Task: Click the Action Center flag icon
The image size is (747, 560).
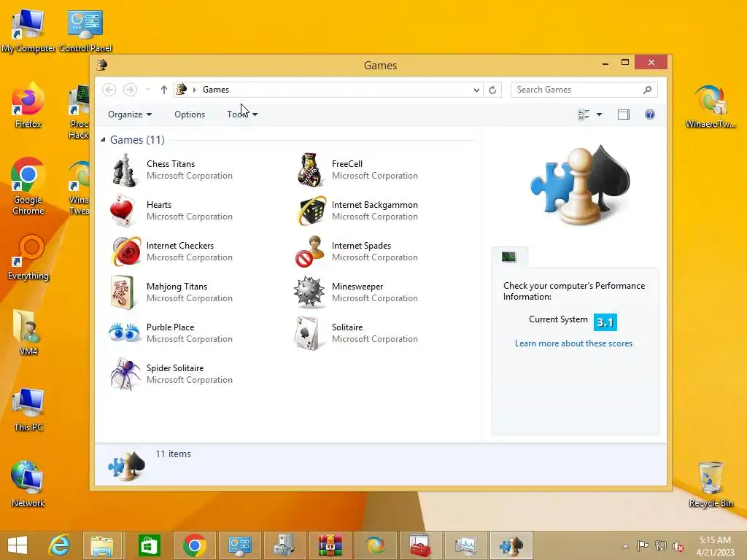Action: [643, 546]
